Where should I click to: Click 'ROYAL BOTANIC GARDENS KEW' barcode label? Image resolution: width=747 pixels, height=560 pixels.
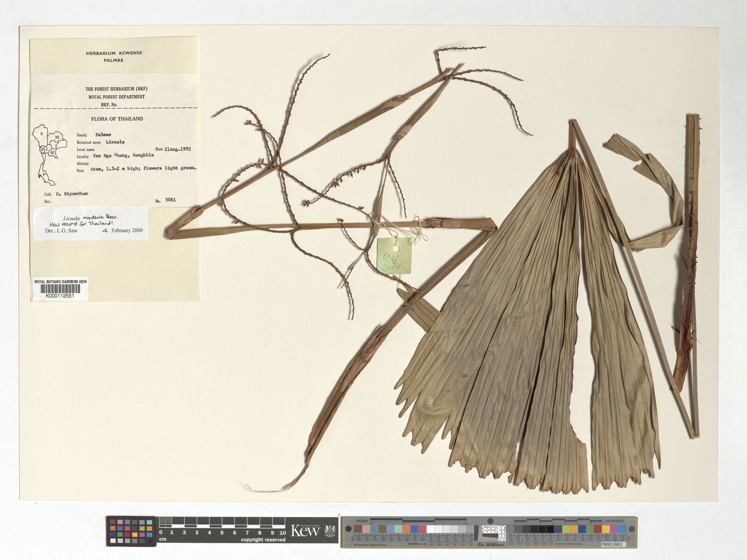pos(60,282)
